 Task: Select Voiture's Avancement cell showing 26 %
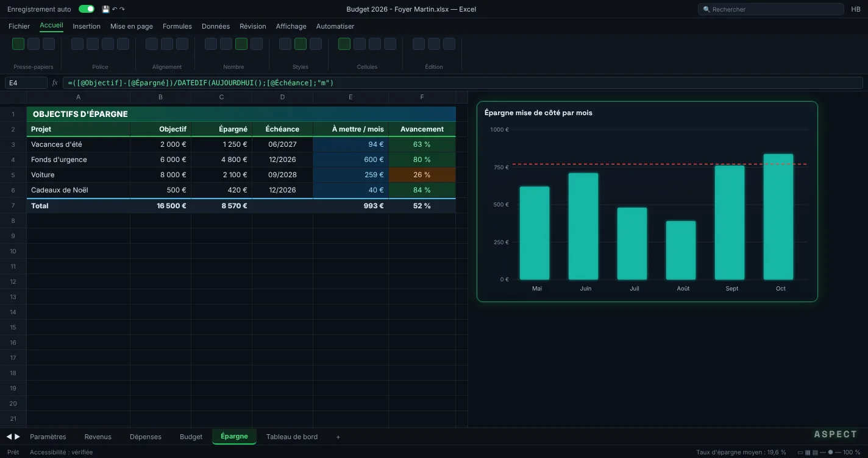pos(422,175)
